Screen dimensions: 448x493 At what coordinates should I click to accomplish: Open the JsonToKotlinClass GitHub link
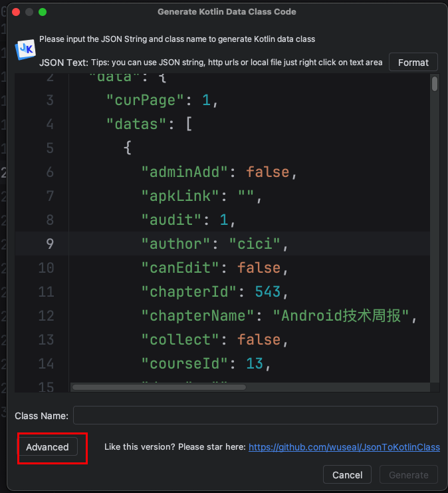[344, 447]
